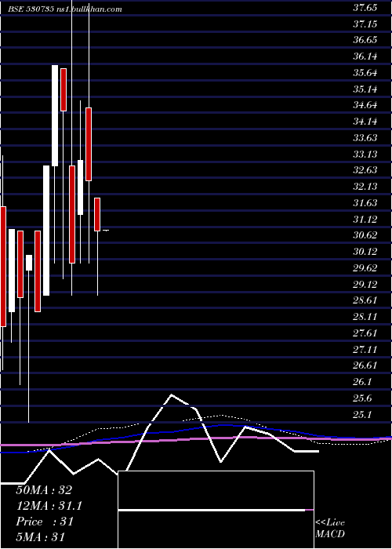Click the 5MA : 31 readout

[41, 537]
